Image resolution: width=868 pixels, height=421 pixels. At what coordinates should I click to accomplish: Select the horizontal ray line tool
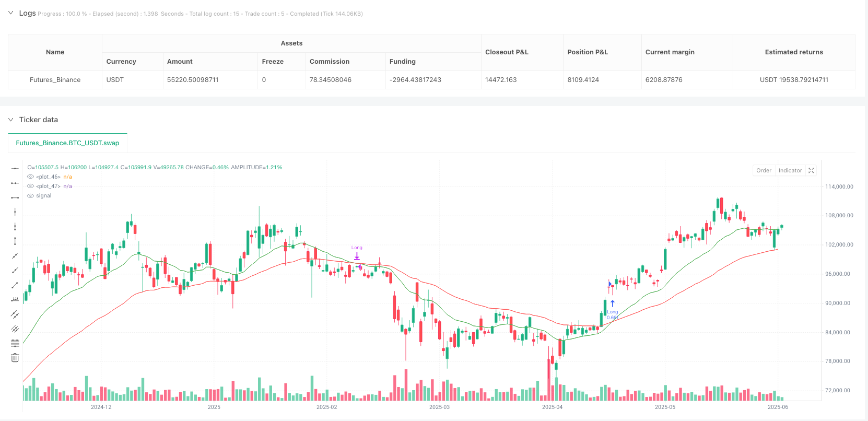point(15,183)
